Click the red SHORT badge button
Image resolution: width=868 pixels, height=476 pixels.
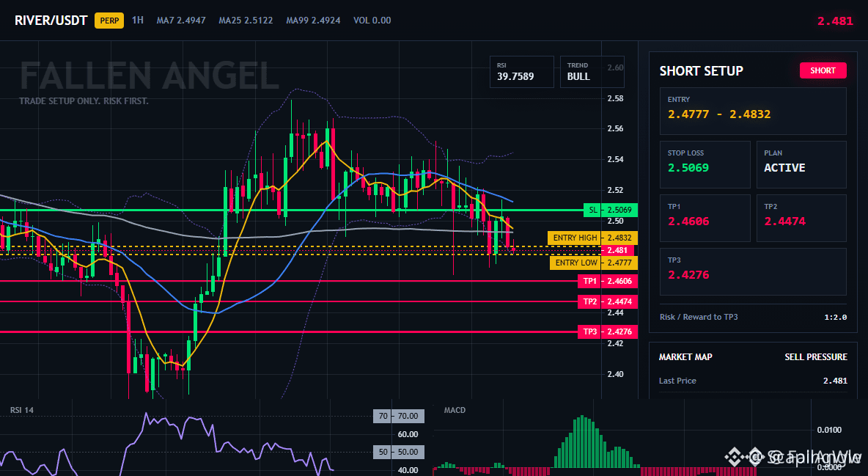click(823, 70)
